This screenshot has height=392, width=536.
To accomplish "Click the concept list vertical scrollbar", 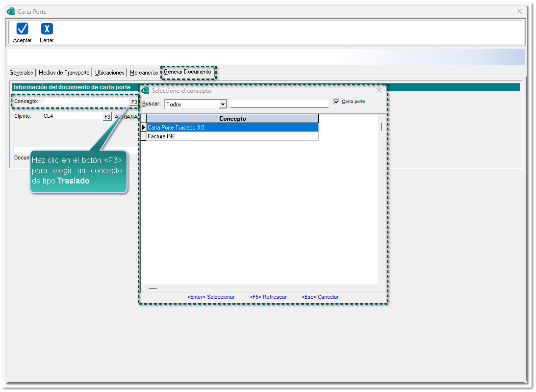I will pyautogui.click(x=382, y=127).
